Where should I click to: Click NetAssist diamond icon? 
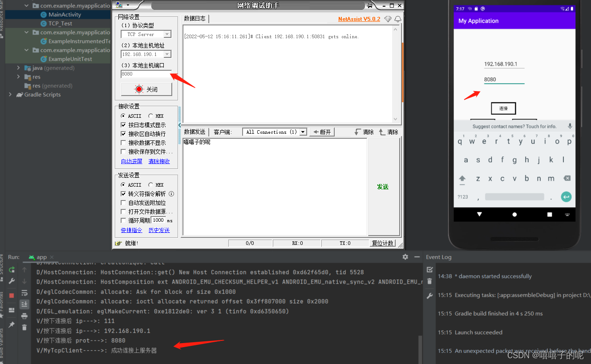click(388, 19)
